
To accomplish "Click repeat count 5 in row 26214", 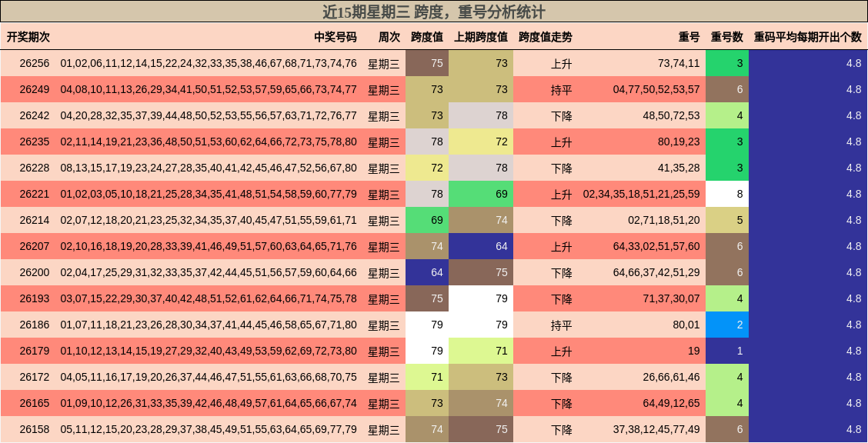I will (x=727, y=220).
